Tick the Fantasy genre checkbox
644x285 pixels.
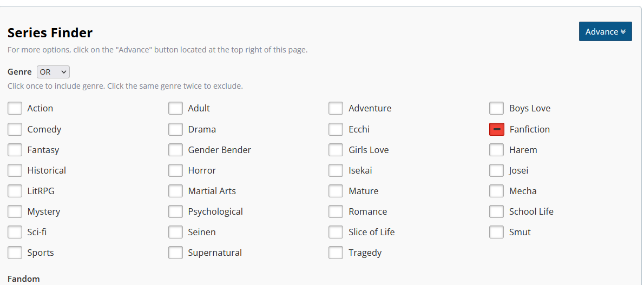tap(15, 150)
